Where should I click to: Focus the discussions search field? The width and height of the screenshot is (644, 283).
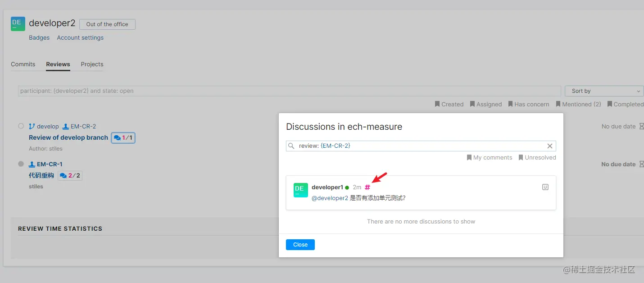(421, 146)
